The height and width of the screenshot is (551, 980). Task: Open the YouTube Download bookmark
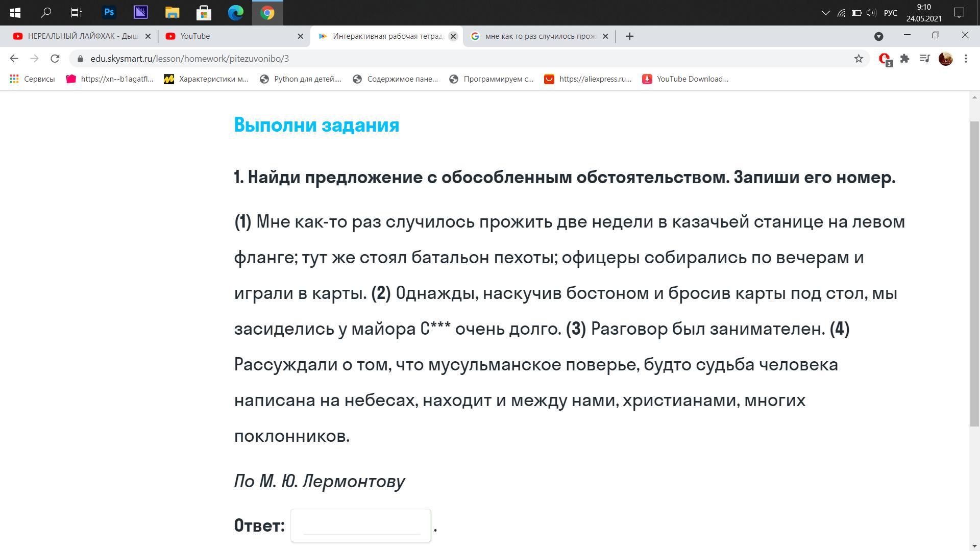pos(685,79)
